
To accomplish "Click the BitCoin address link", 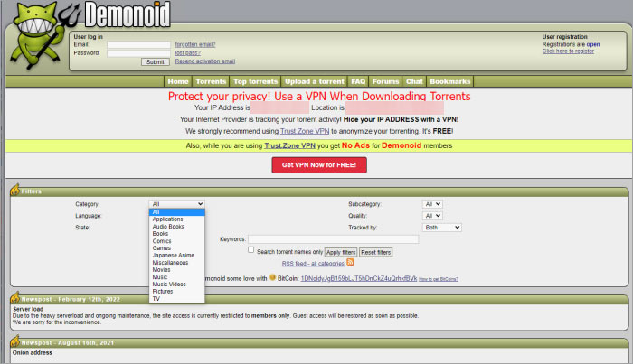I will [359, 278].
